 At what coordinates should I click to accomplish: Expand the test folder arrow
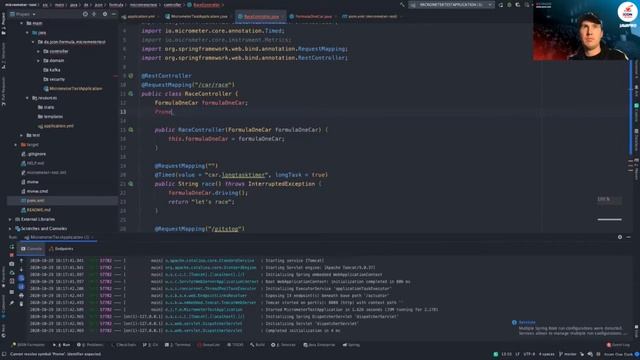22,135
